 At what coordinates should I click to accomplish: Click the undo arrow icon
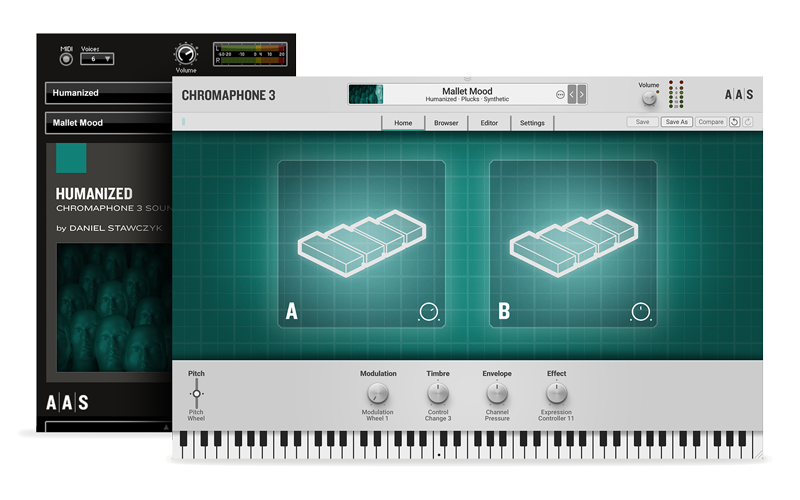click(735, 122)
